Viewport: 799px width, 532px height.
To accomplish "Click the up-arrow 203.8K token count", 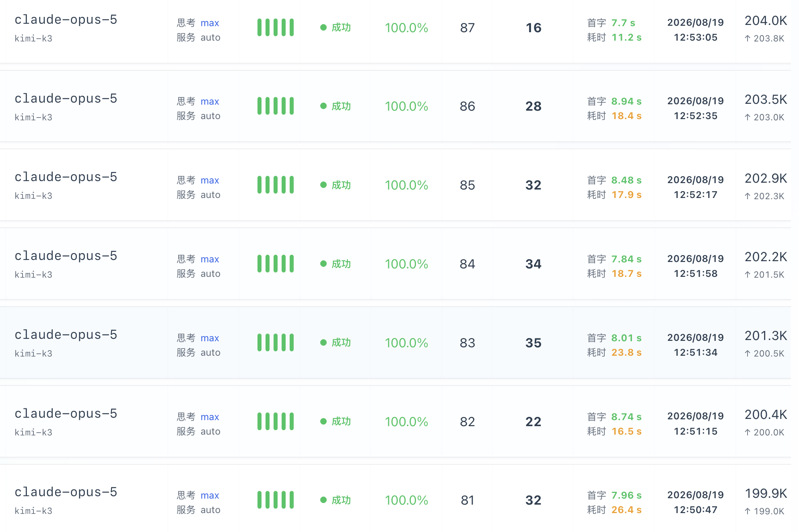I will click(x=764, y=39).
